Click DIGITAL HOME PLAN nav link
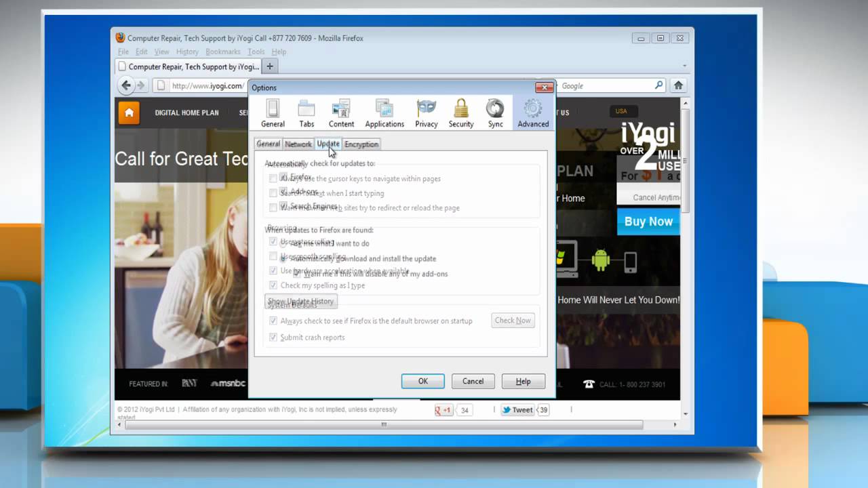This screenshot has height=488, width=868. click(186, 113)
